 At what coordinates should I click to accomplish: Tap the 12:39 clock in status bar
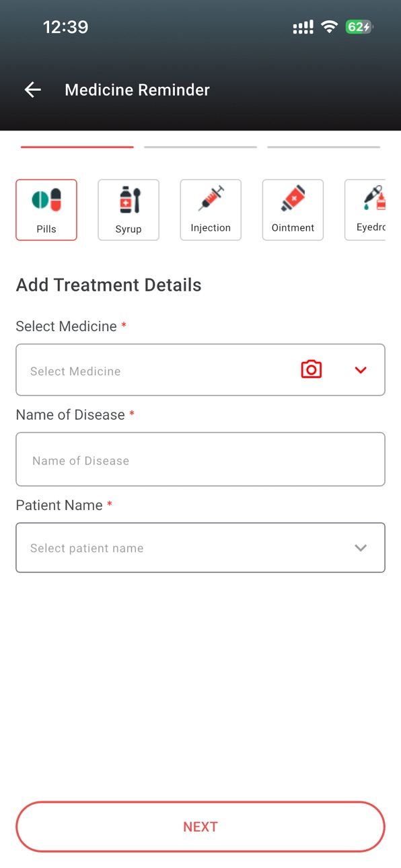pyautogui.click(x=65, y=27)
